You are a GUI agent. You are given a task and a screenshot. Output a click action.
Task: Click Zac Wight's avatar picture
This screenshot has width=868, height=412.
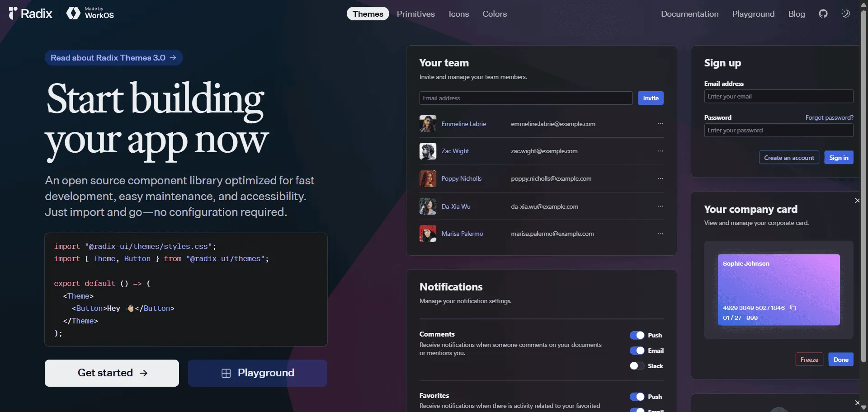coord(428,151)
